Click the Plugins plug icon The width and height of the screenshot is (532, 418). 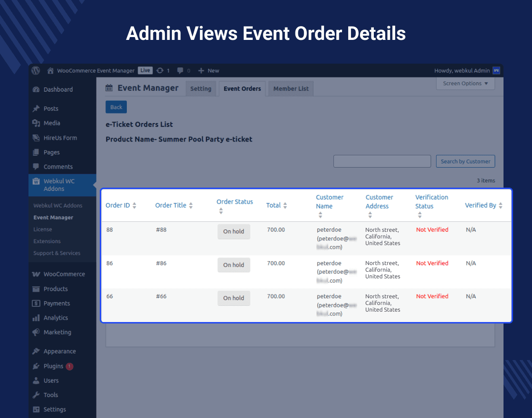[36, 366]
